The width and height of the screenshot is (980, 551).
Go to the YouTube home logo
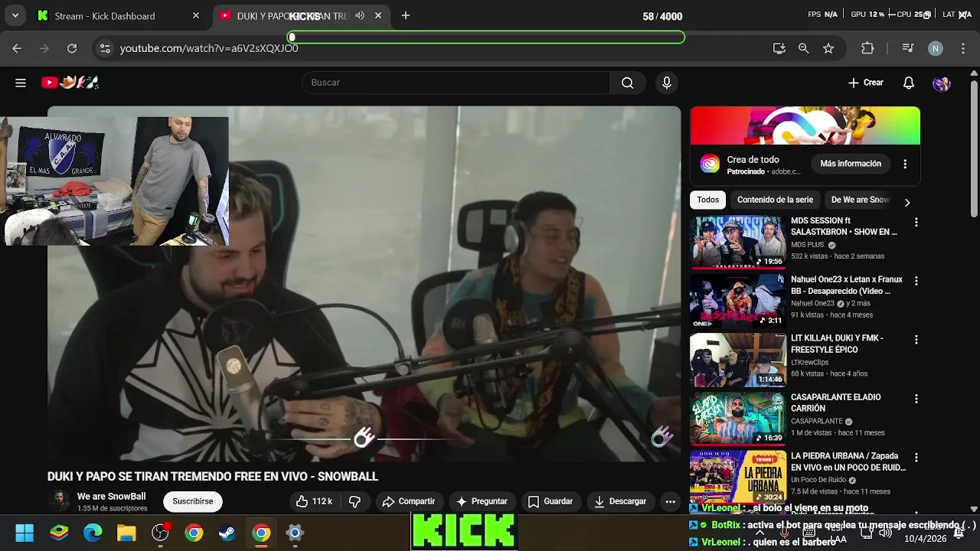[x=70, y=83]
